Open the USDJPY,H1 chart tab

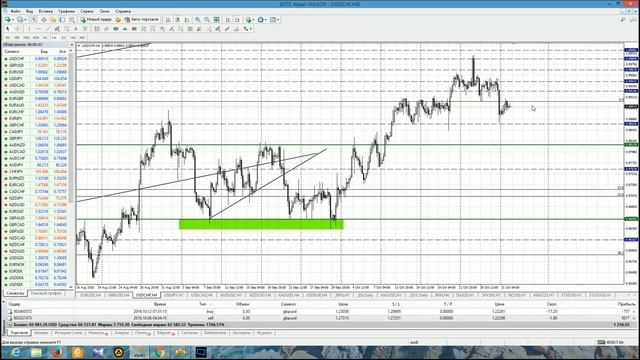click(x=174, y=295)
